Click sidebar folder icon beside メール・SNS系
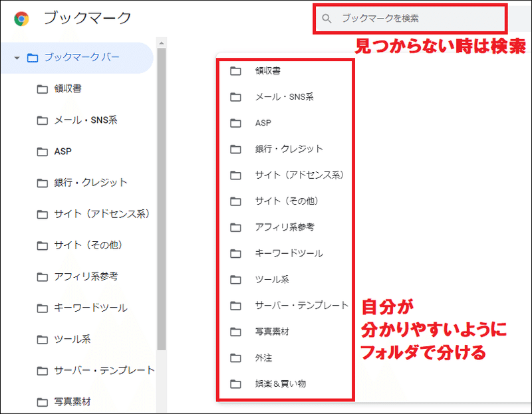532x414 pixels. coord(42,120)
